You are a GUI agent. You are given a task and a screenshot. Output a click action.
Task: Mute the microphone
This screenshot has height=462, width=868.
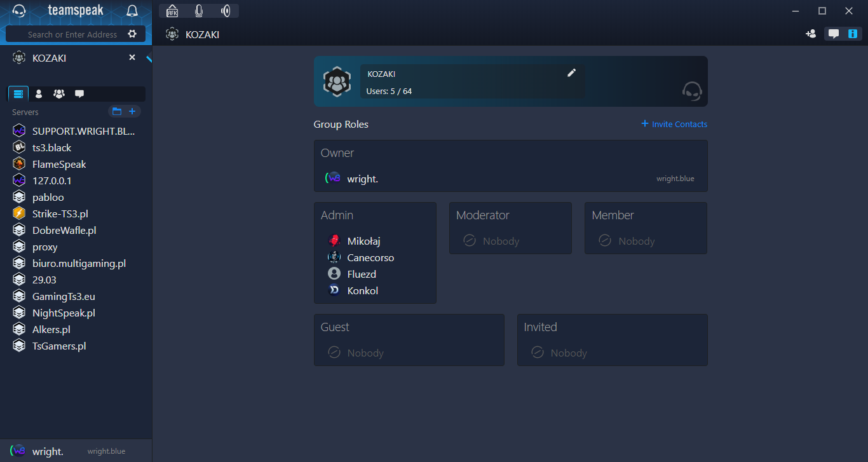click(x=199, y=11)
